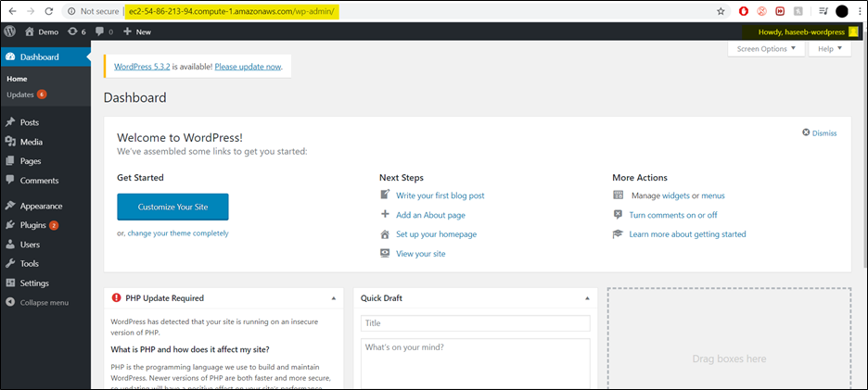Click the browser back arrow
This screenshot has height=390, width=868.
12,11
